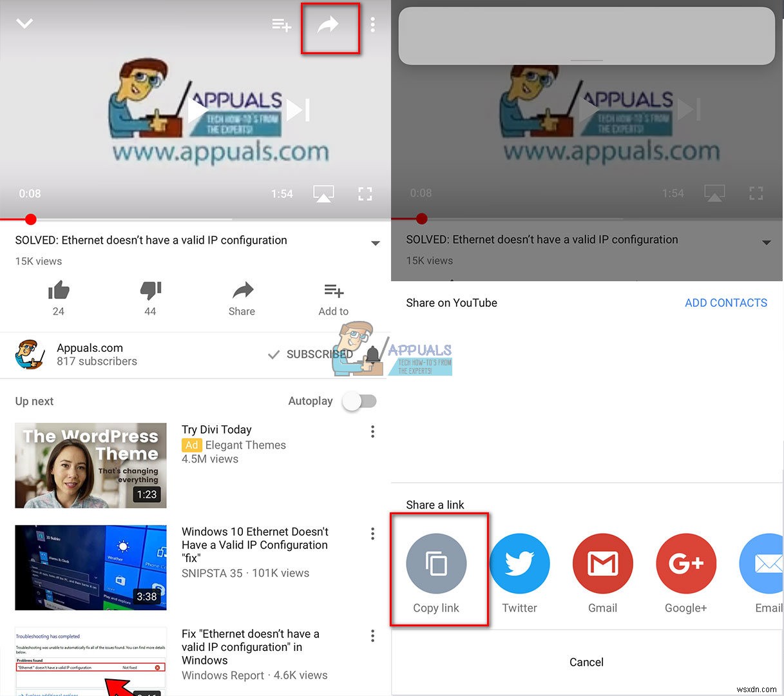Tap the Cast icon in the player
Image resolution: width=784 pixels, height=696 pixels.
pyautogui.click(x=323, y=193)
